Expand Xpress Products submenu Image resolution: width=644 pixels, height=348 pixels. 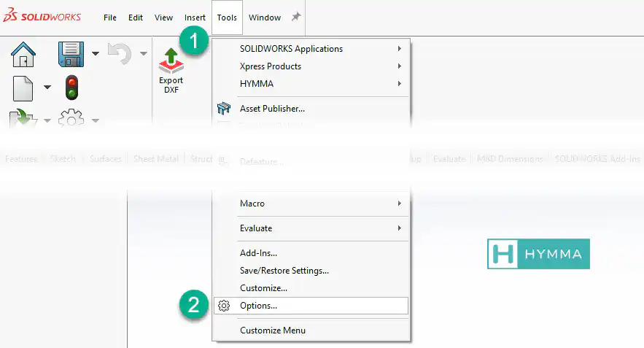(x=311, y=66)
